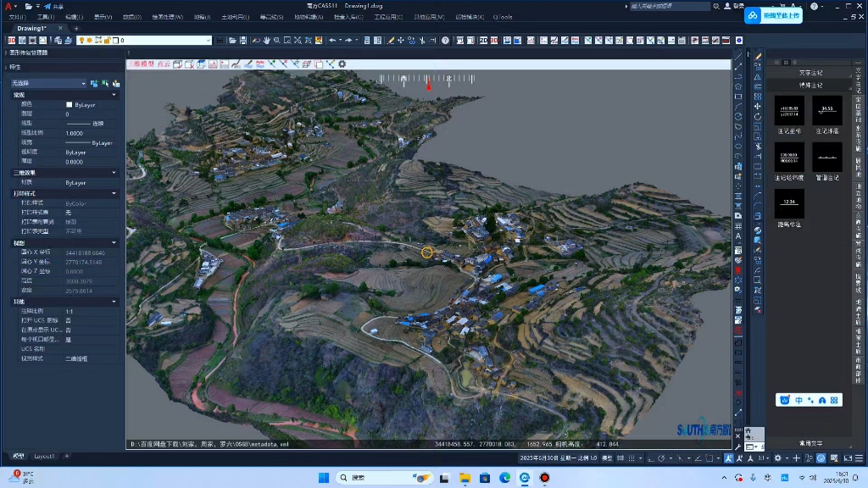This screenshot has width=868, height=488.
Task: Click the zoom magnifier tool icon
Action: click(277, 40)
